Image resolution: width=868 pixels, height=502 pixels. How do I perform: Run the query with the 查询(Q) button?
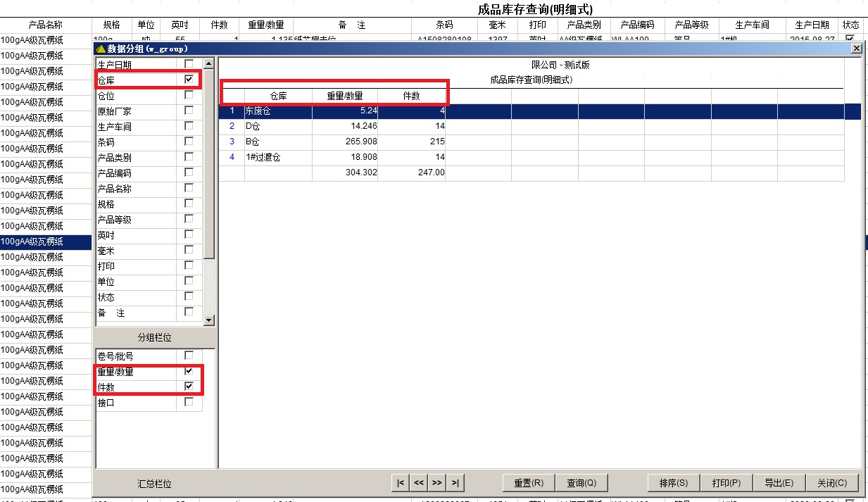point(581,482)
